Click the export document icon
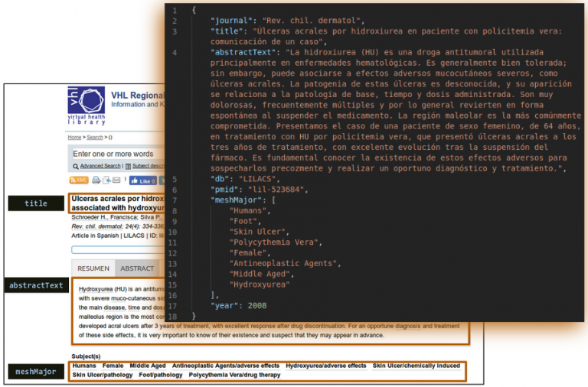Screen dimensions: 588x387 point(107,180)
